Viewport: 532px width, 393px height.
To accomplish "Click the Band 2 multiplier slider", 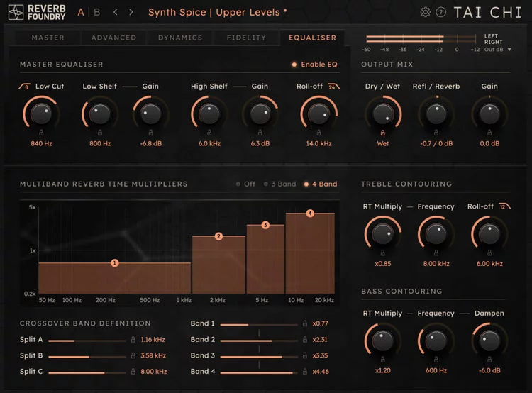I will point(259,341).
